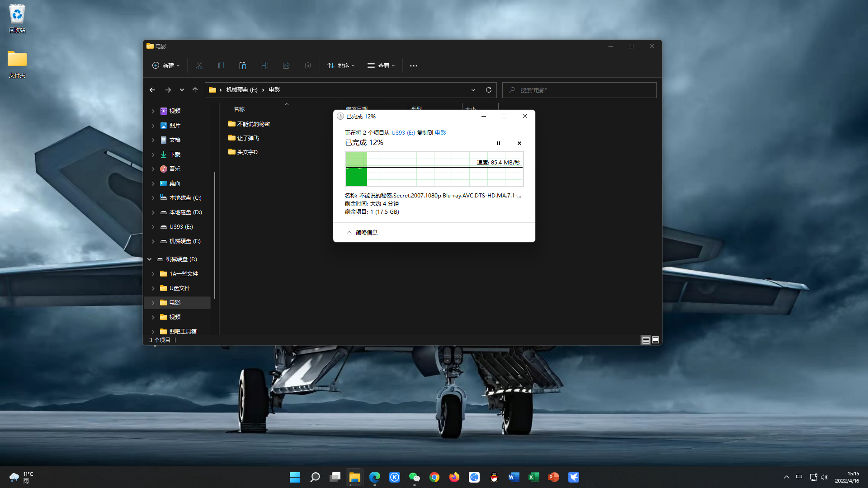Click the U393 (E:) source link
The width and height of the screenshot is (868, 488).
coord(403,133)
